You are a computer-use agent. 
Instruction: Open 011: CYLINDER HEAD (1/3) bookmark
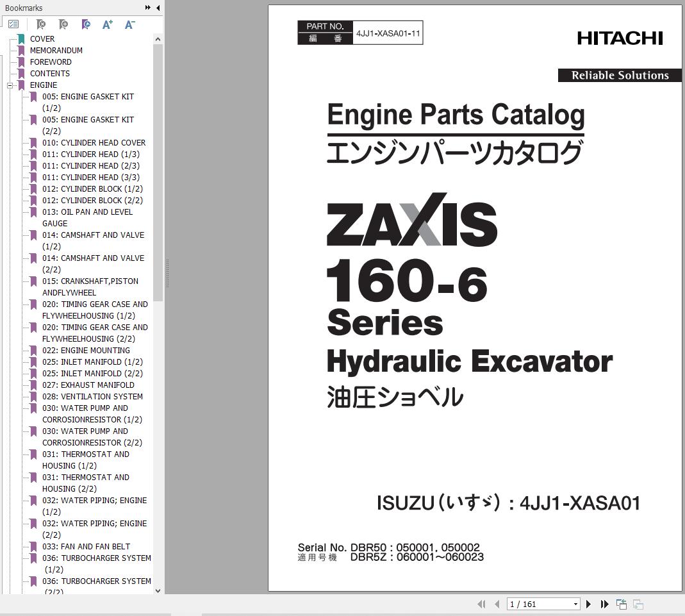coord(91,154)
